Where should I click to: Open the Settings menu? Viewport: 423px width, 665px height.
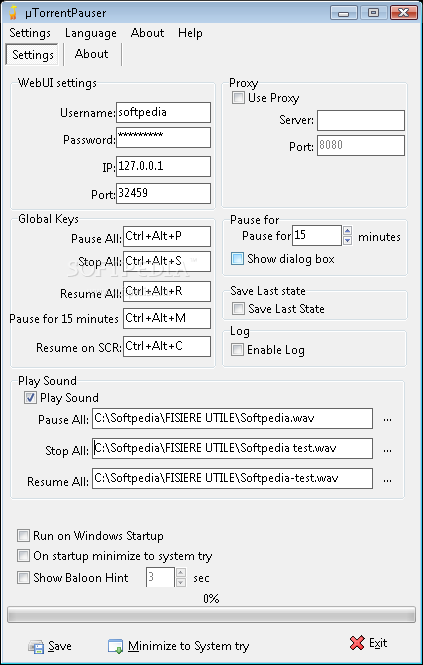pyautogui.click(x=30, y=33)
